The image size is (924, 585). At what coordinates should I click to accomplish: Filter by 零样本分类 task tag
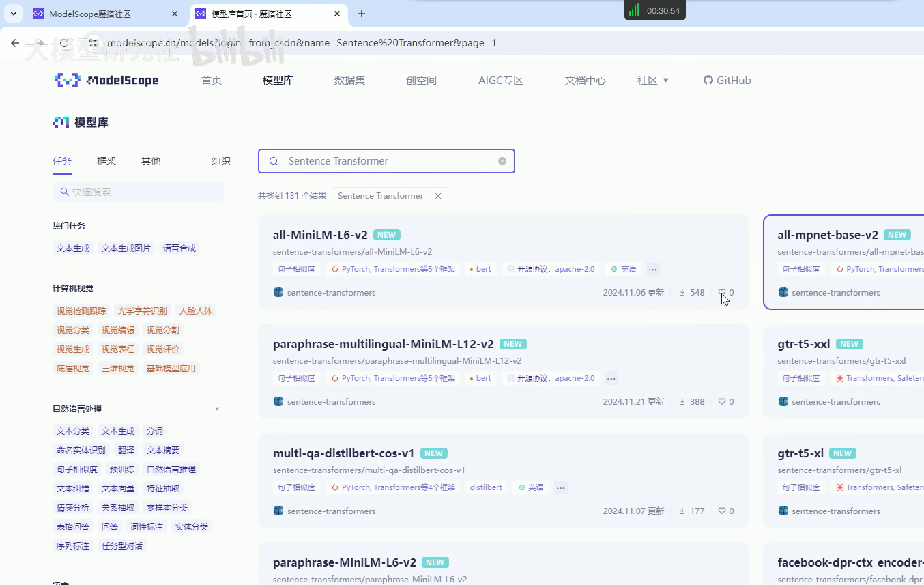click(x=167, y=508)
